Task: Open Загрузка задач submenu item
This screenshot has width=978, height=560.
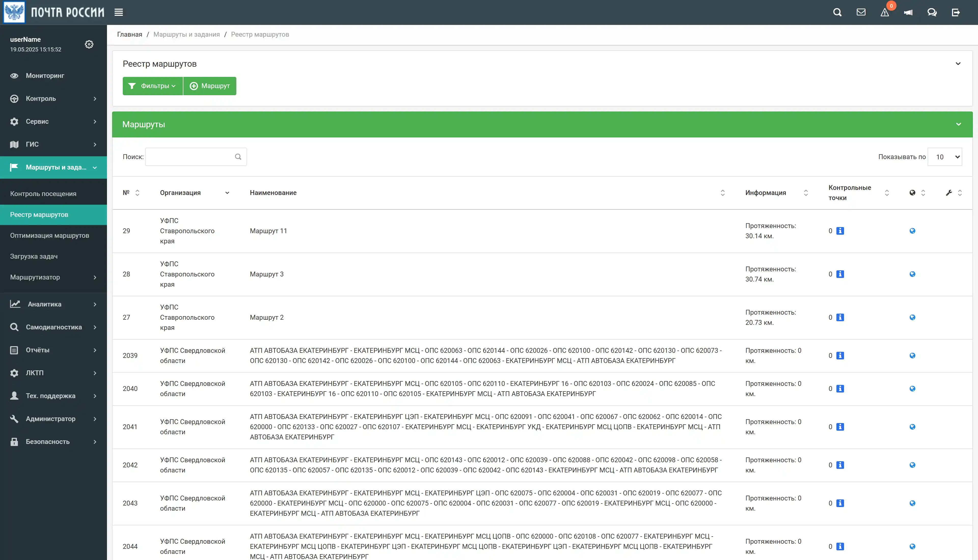Action: click(53, 256)
